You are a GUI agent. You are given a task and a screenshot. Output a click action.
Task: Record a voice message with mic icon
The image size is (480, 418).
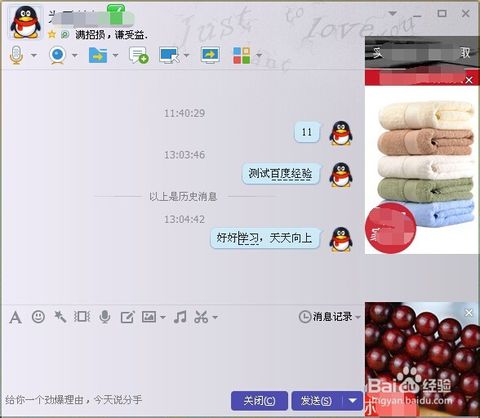tap(105, 317)
